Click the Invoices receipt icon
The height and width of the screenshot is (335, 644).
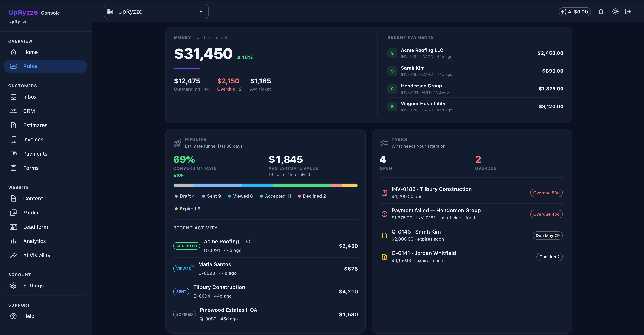click(13, 140)
